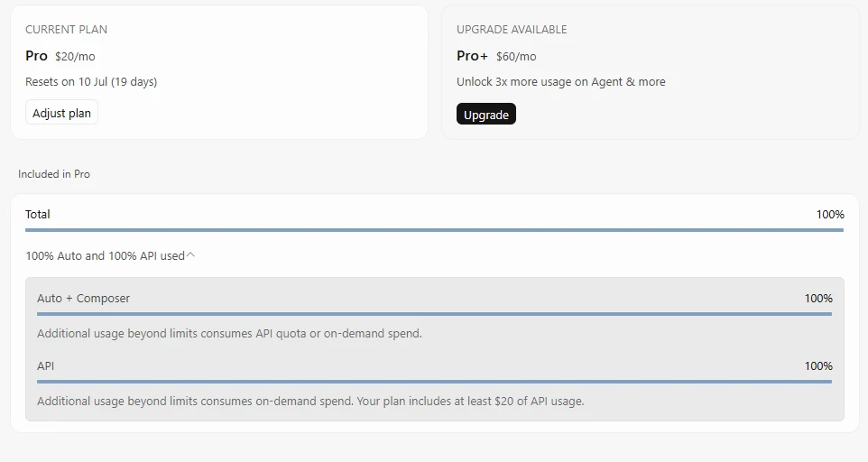Click the 'Pro+' plan name

tap(472, 56)
